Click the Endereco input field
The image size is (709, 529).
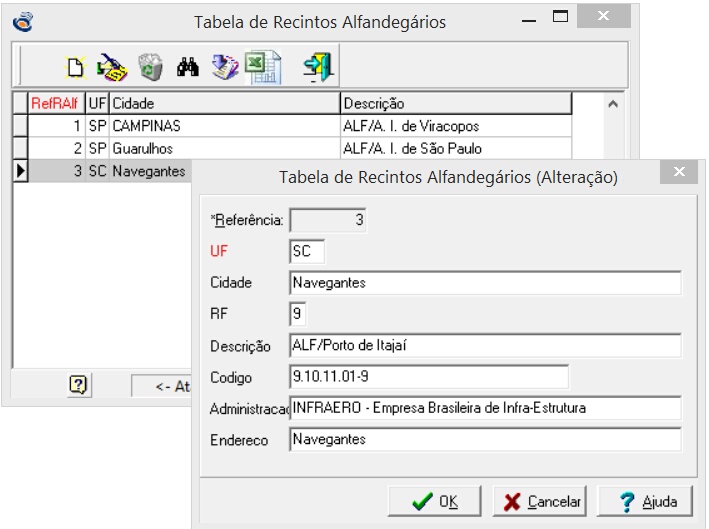point(485,439)
